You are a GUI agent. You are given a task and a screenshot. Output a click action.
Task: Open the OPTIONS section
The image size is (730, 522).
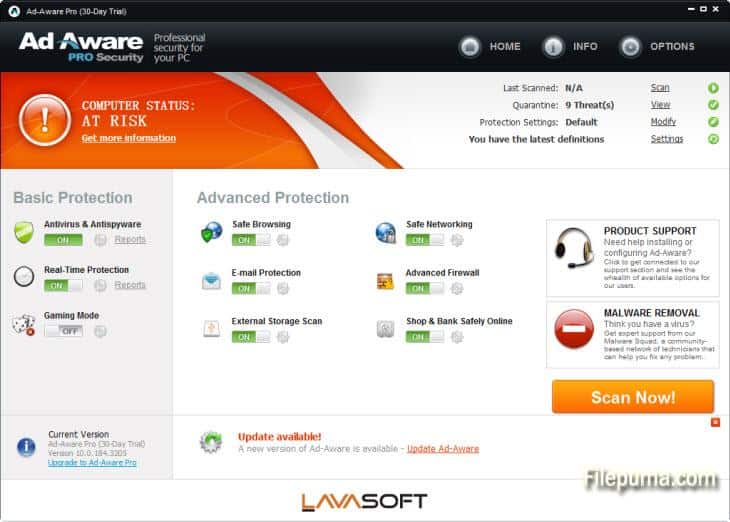coord(672,47)
